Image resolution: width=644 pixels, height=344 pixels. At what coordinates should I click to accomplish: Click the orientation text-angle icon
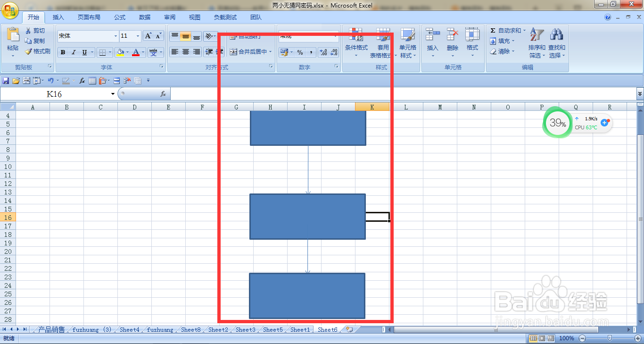pos(209,36)
